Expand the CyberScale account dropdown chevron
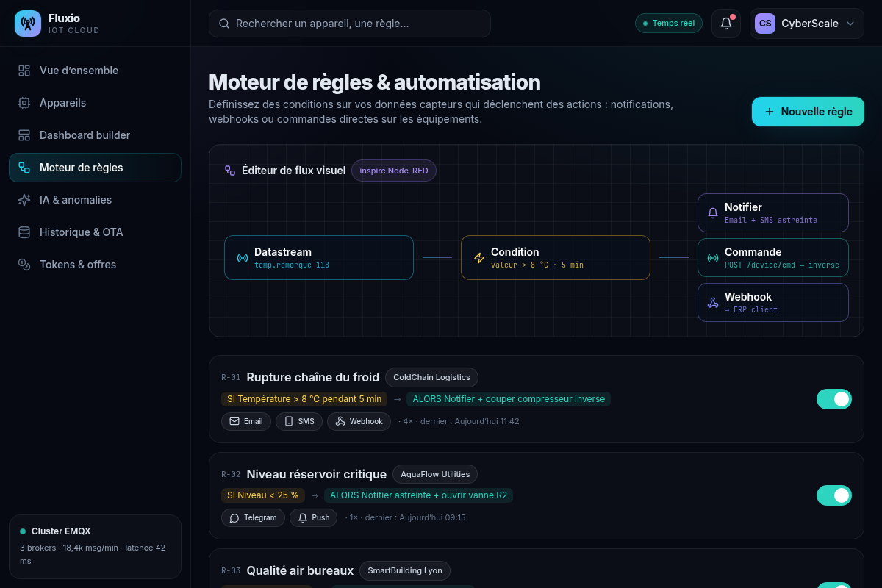Image resolution: width=882 pixels, height=588 pixels. (x=850, y=24)
